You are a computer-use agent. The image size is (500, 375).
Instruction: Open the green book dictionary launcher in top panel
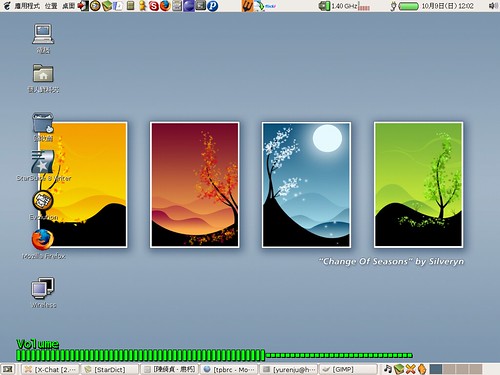pyautogui.click(x=107, y=6)
